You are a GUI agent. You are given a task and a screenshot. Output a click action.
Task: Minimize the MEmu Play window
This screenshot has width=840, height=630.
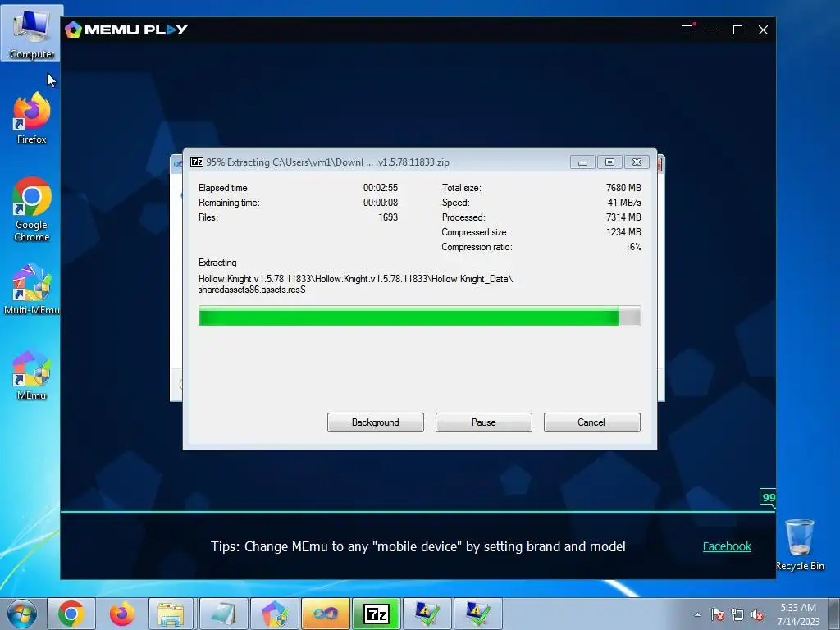point(712,30)
